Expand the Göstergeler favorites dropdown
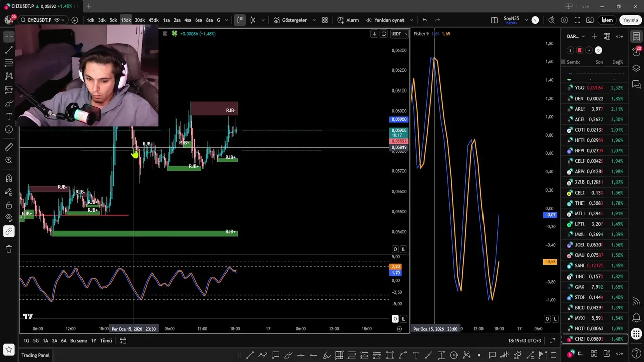 pyautogui.click(x=314, y=20)
